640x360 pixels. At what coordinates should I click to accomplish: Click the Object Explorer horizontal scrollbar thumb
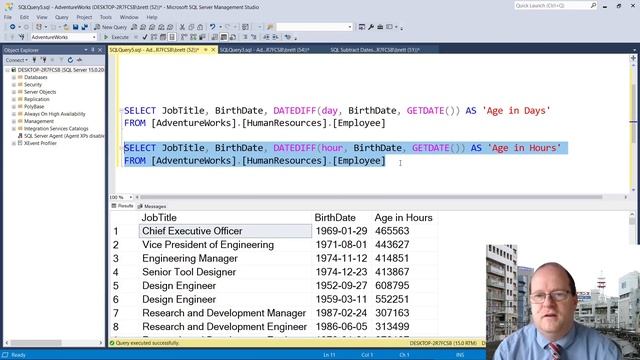pyautogui.click(x=36, y=343)
